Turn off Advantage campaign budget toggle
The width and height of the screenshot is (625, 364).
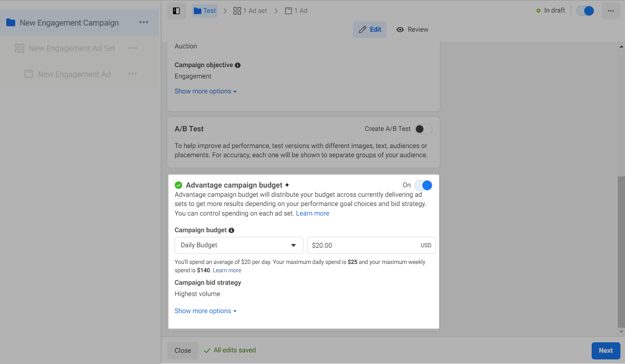tap(423, 185)
